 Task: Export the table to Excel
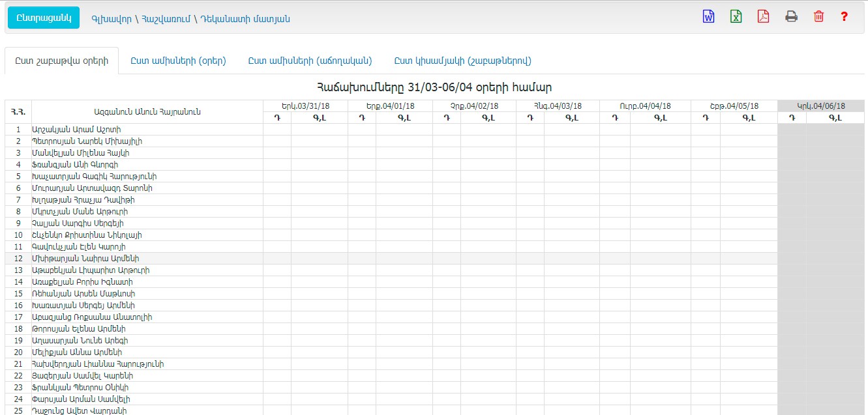pyautogui.click(x=736, y=17)
